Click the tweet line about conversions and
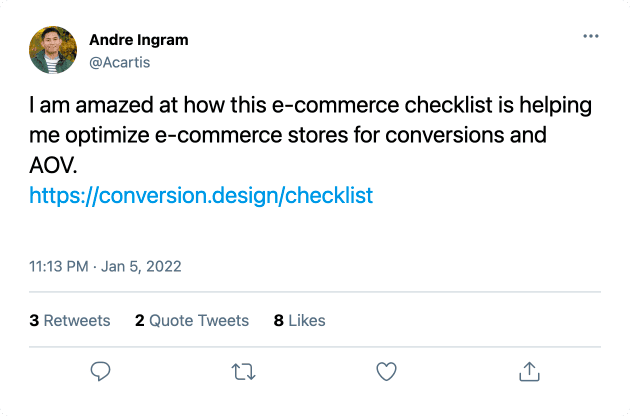 point(288,135)
